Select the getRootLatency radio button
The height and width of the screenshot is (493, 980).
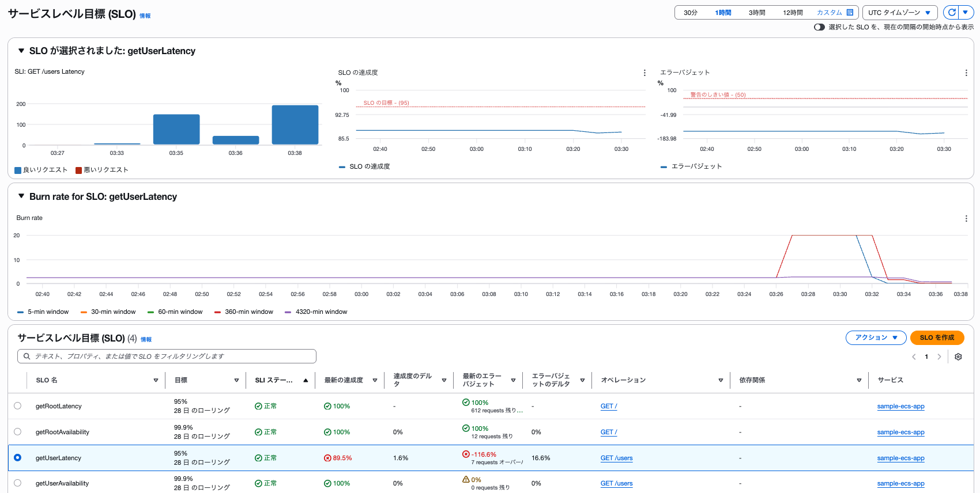18,406
